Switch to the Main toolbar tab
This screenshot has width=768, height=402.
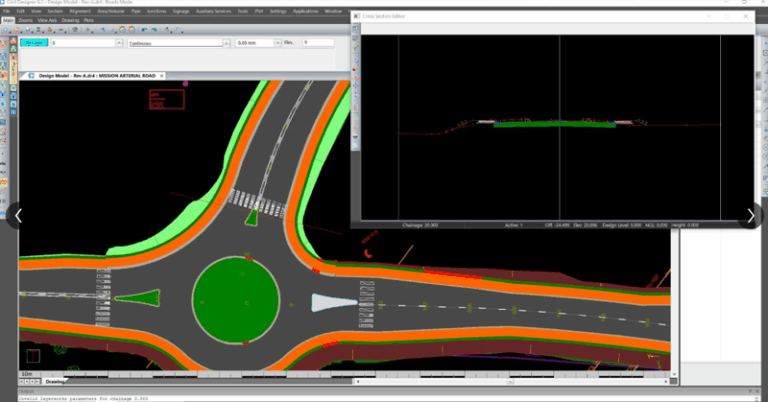coord(8,20)
